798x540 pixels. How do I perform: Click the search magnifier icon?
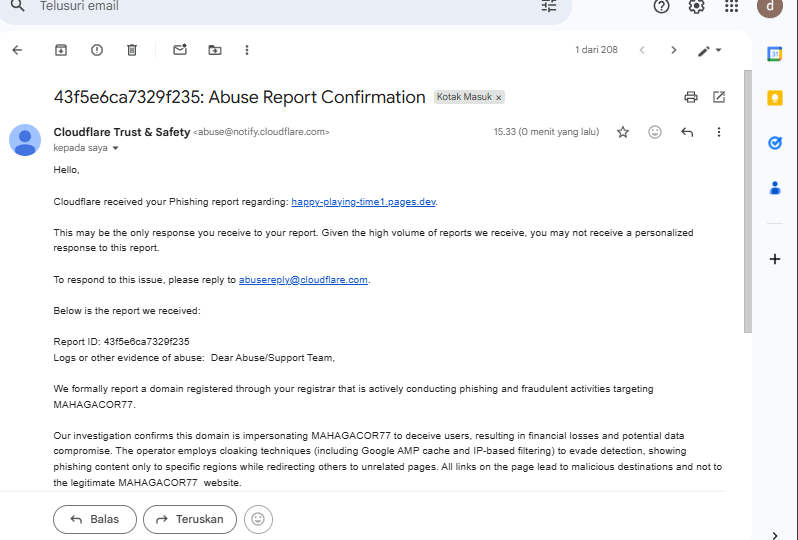click(18, 6)
